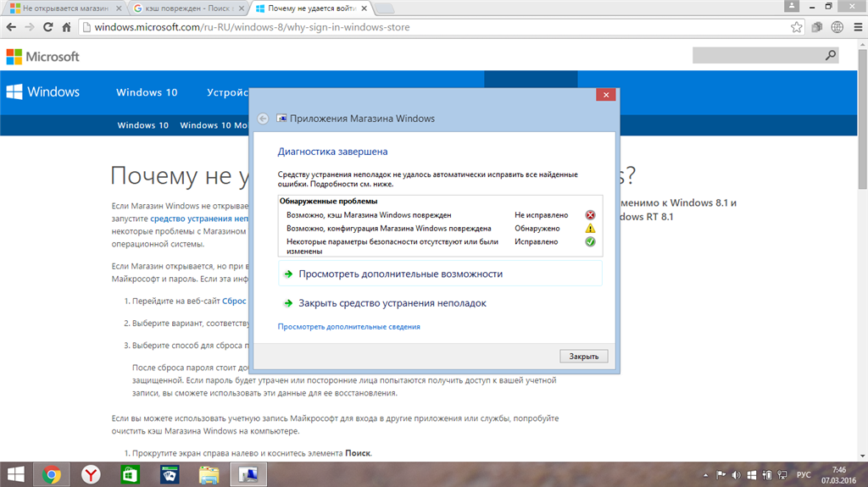868x487 pixels.
Task: Open 'Просмотреть дополнительные сведения' link
Action: (x=348, y=327)
